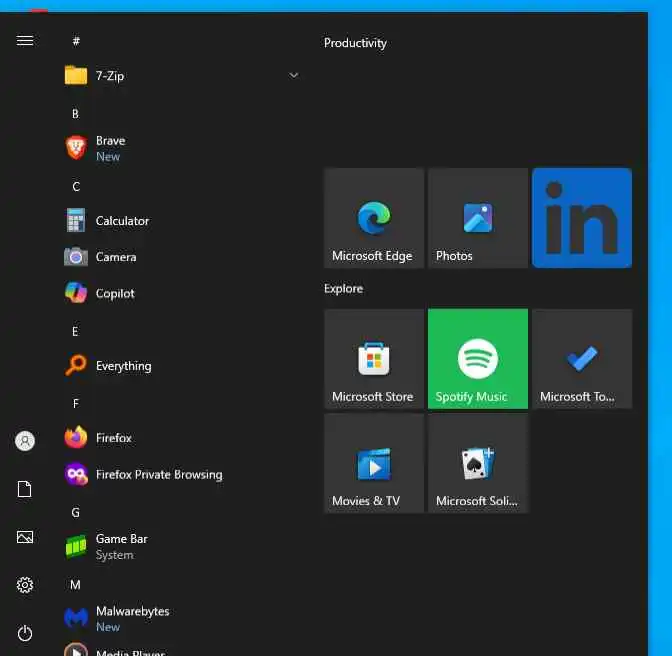The width and height of the screenshot is (672, 656).
Task: Click the F letter header
Action: click(x=75, y=404)
